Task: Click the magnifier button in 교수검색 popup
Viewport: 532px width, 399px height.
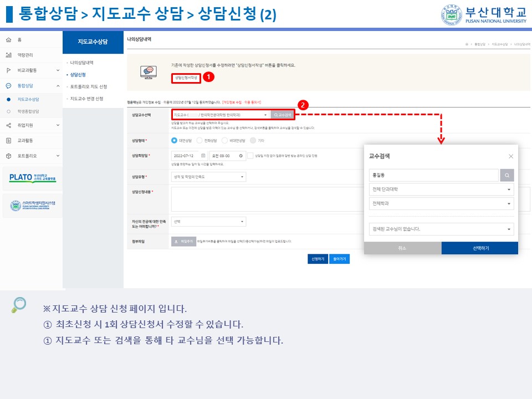Action: pos(507,175)
